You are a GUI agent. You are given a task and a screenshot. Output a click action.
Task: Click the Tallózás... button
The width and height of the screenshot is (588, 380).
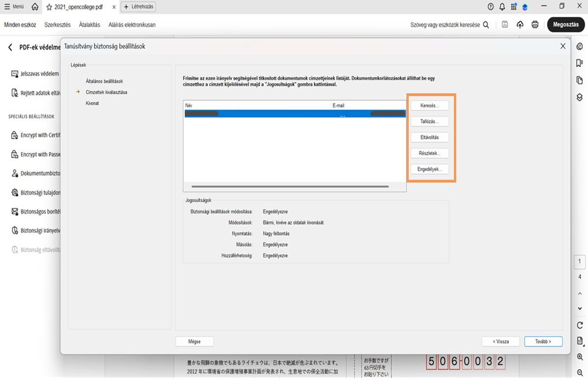[430, 121]
